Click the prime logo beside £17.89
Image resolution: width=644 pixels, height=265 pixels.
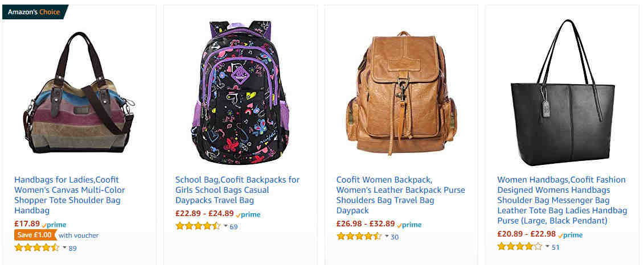pyautogui.click(x=54, y=225)
